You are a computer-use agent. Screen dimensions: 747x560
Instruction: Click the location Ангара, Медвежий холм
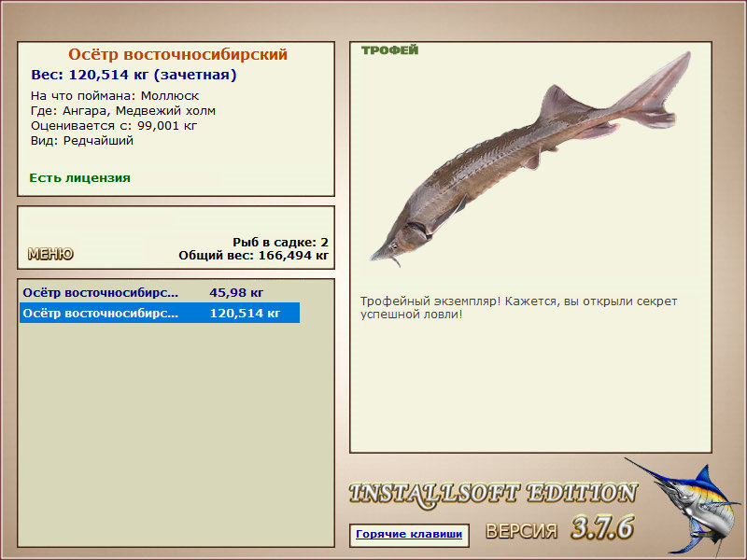coord(139,111)
